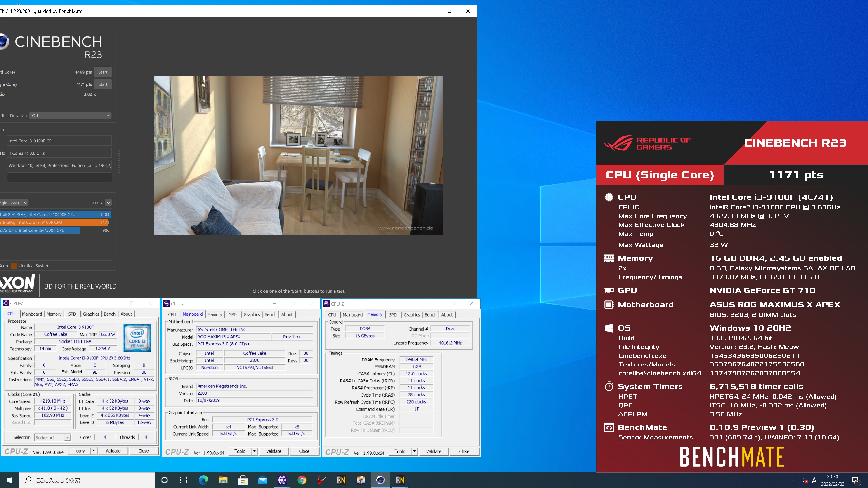
Task: Click Validate in right CPU-Z window
Action: coord(434,451)
